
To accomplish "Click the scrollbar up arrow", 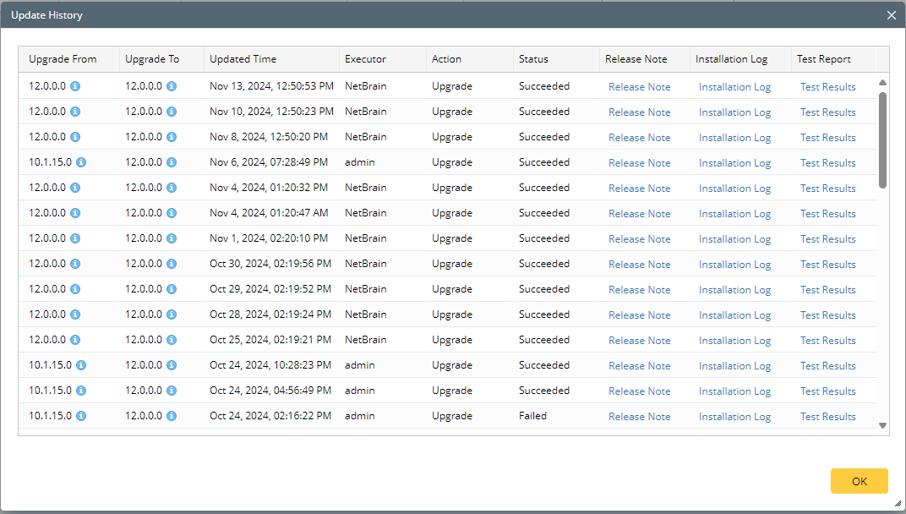I will tap(882, 83).
